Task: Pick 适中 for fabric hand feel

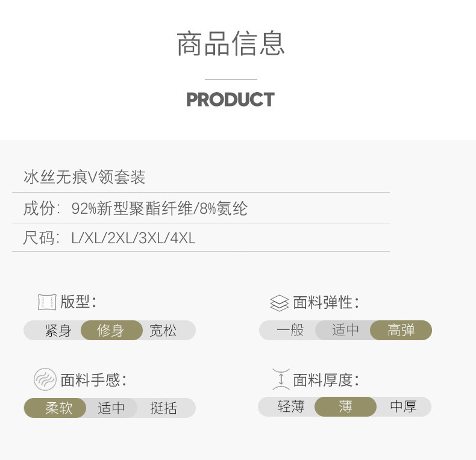Action: 111,408
